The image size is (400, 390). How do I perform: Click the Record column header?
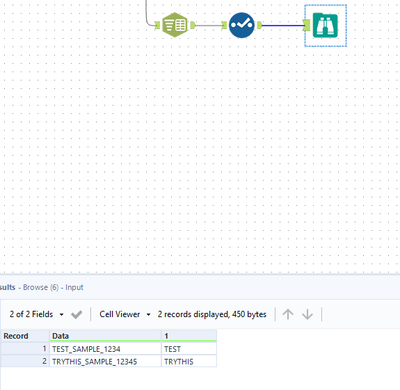[25, 336]
